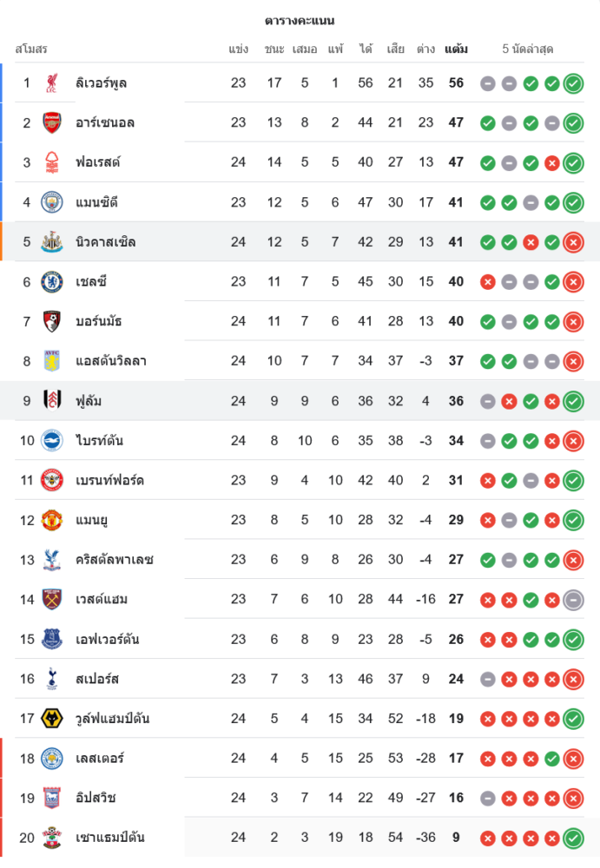This screenshot has height=868, width=600.
Task: Click the Chelsea club crest icon
Action: pos(52,281)
